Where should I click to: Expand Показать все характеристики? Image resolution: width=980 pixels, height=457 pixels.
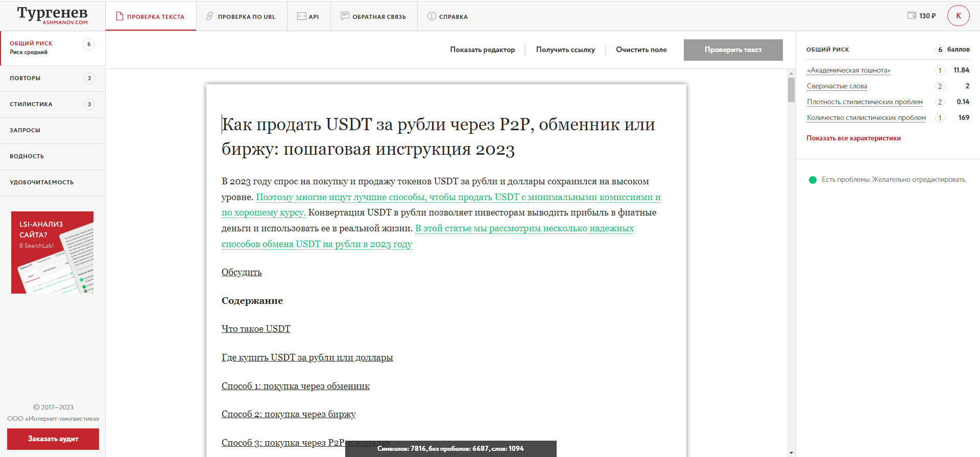tap(853, 138)
